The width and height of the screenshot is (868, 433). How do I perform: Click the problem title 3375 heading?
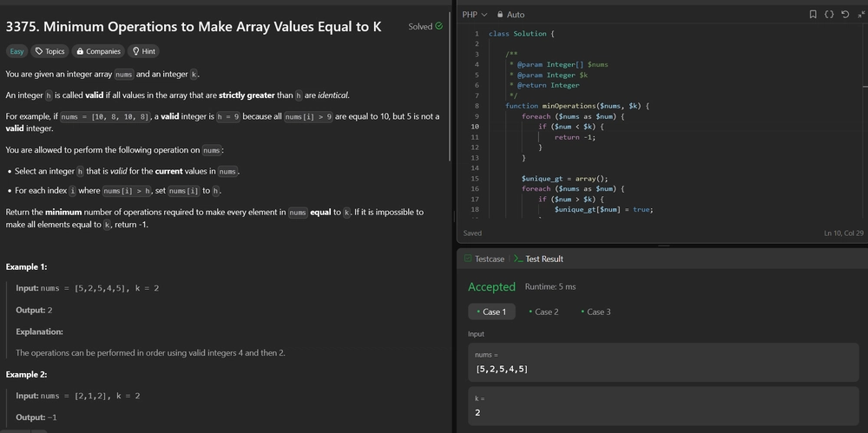[x=194, y=27]
